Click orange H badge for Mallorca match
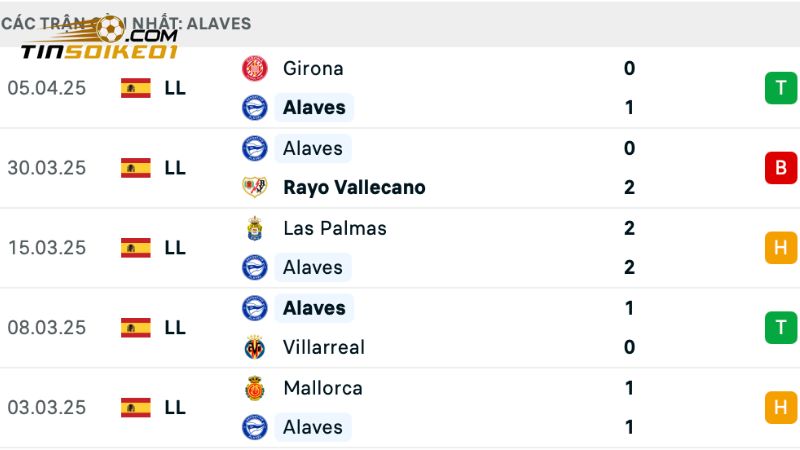This screenshot has width=800, height=450. [x=781, y=407]
